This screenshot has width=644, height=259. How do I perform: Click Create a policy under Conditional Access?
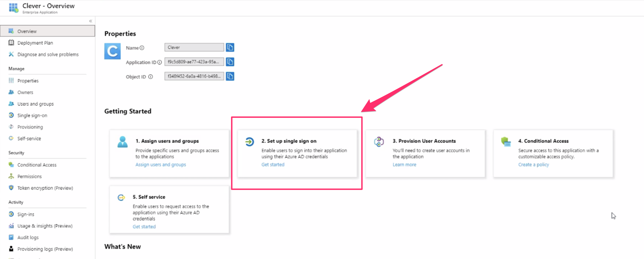[x=533, y=164]
